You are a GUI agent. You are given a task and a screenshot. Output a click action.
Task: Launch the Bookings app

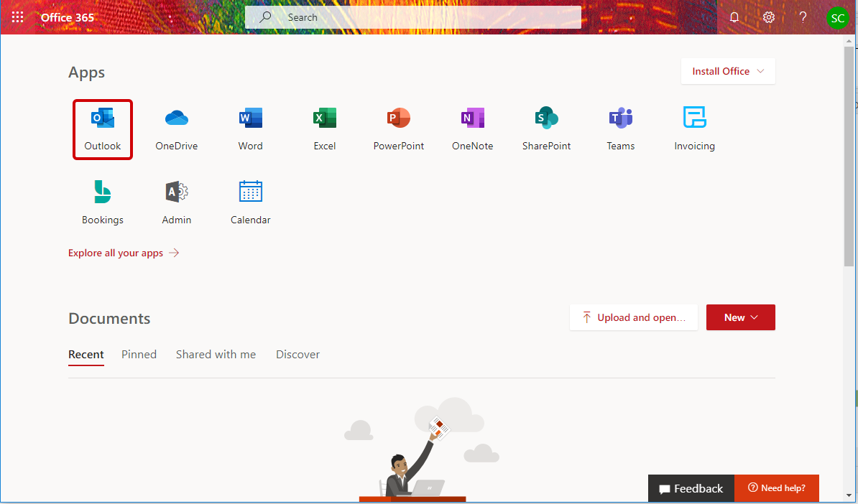103,202
